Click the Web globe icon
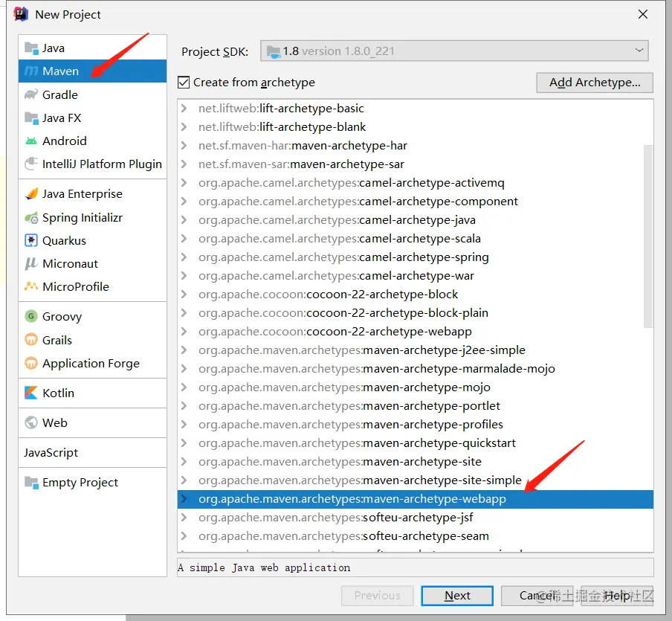Screen dimensions: 672x621 coord(31,423)
